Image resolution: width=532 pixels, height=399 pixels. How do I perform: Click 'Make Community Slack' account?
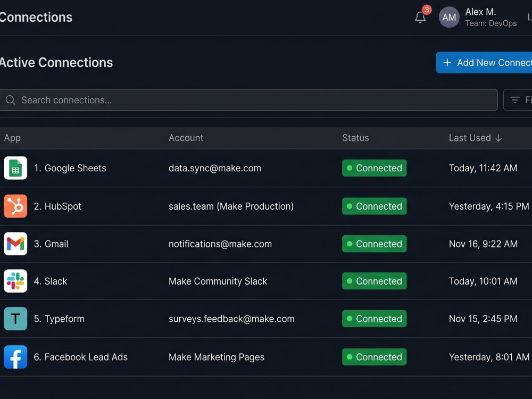[218, 281]
